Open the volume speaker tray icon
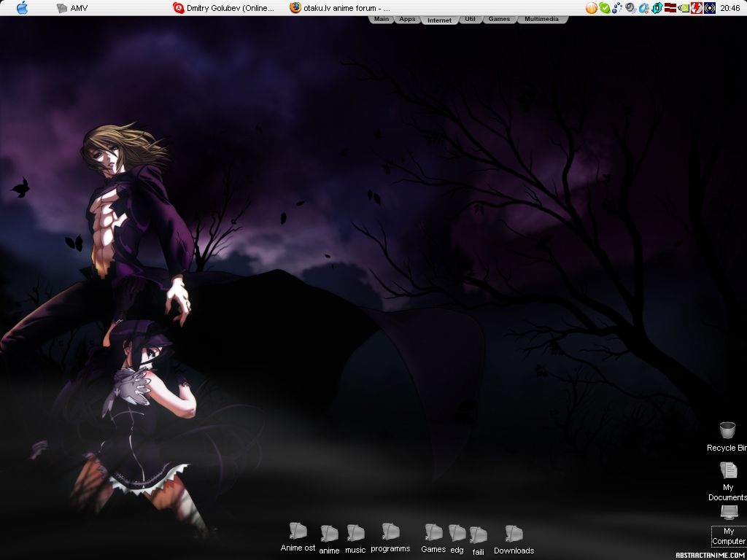The image size is (747, 560). tap(631, 8)
